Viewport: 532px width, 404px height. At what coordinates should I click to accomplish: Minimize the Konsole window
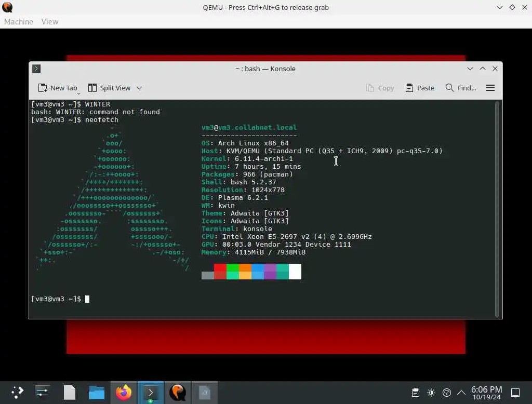470,69
